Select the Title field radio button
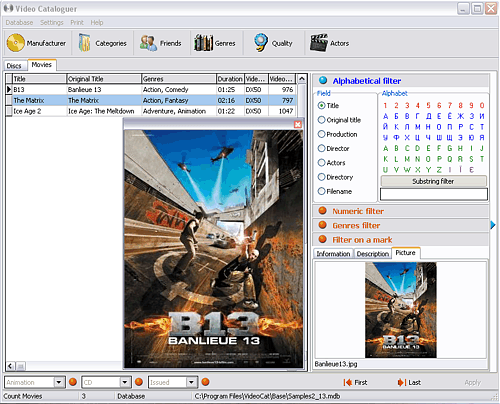 click(x=321, y=105)
